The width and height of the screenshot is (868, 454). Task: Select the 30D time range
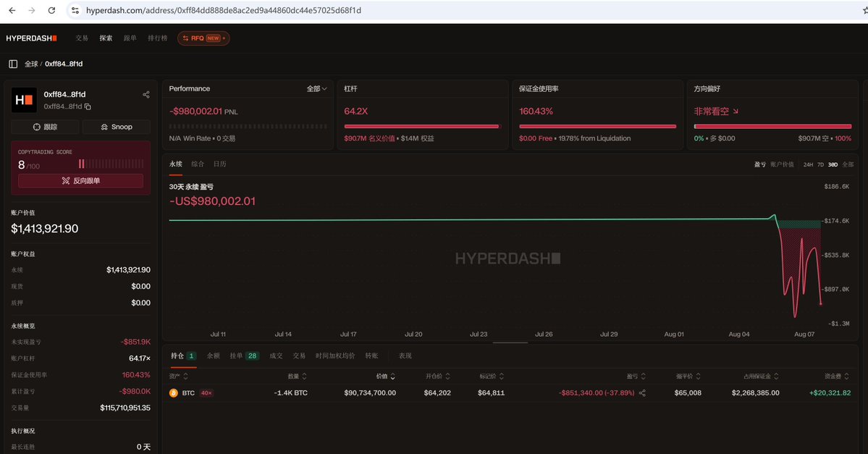click(x=833, y=164)
